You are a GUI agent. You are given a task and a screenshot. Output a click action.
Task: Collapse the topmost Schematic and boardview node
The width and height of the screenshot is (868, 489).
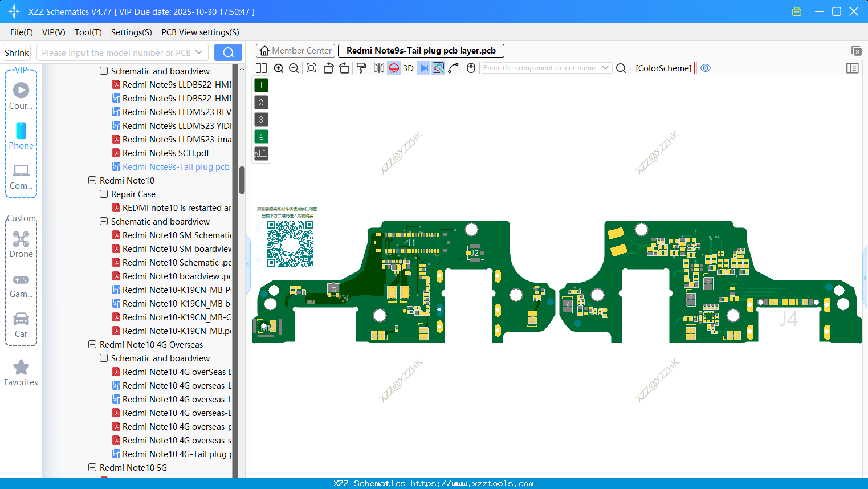[104, 71]
